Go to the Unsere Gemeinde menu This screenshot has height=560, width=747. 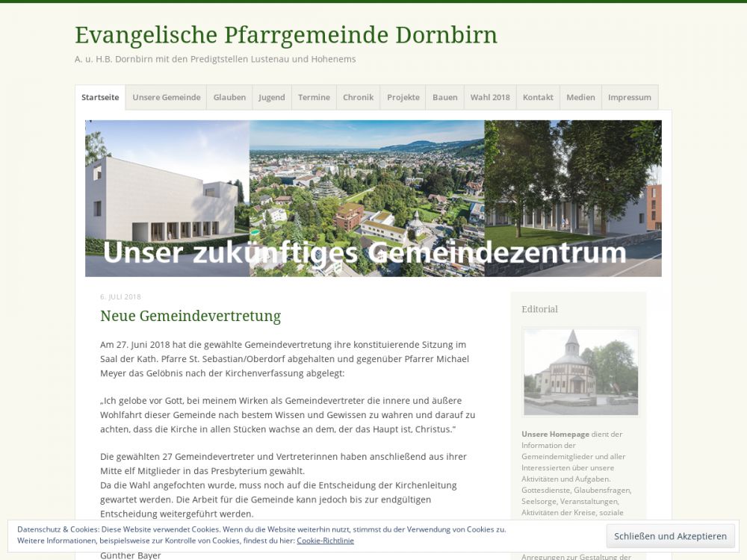point(167,97)
